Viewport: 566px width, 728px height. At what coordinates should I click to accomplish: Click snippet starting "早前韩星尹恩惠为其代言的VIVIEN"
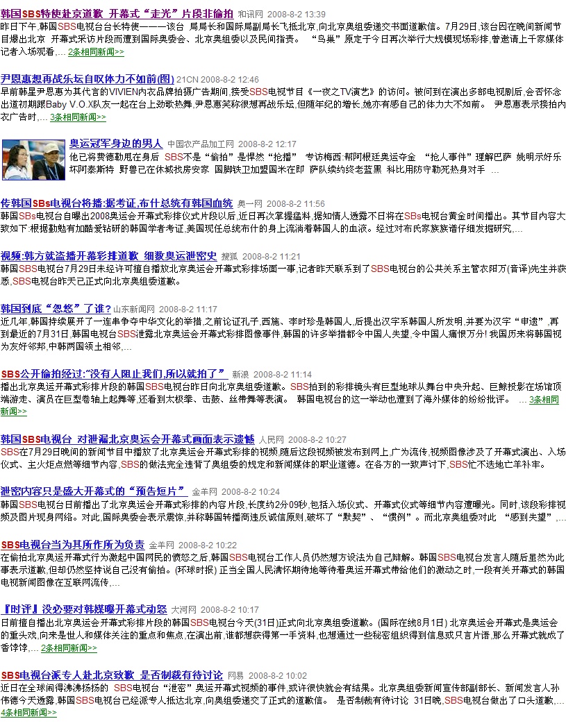283,105
